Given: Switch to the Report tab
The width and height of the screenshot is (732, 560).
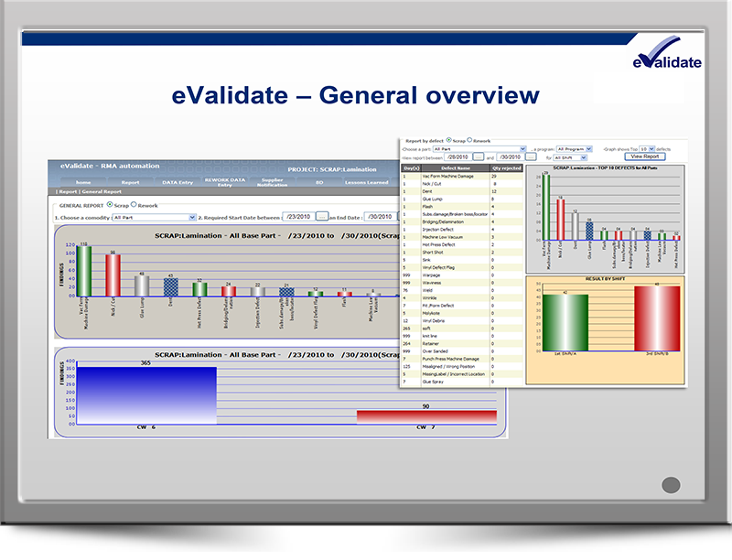Looking at the screenshot, I should click(130, 182).
